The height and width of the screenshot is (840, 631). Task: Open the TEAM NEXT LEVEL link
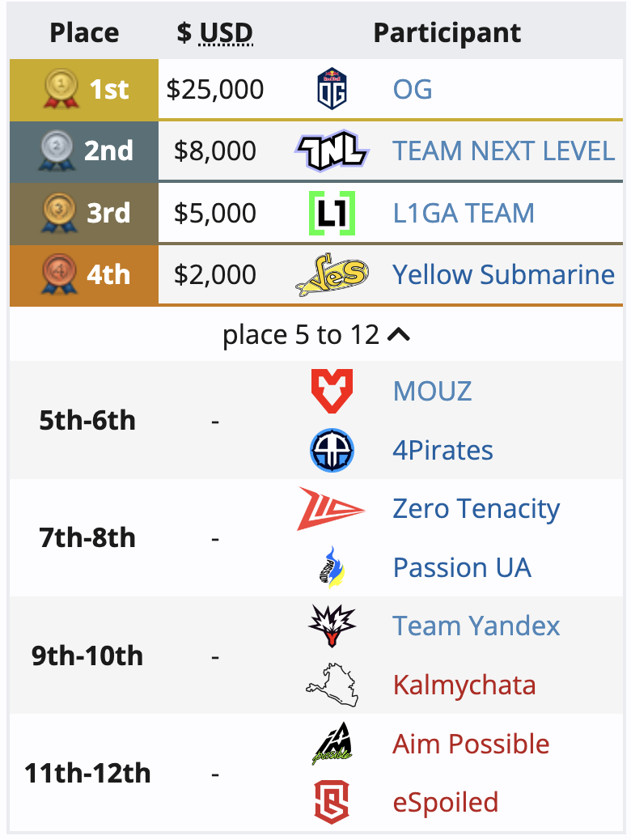[x=503, y=151]
